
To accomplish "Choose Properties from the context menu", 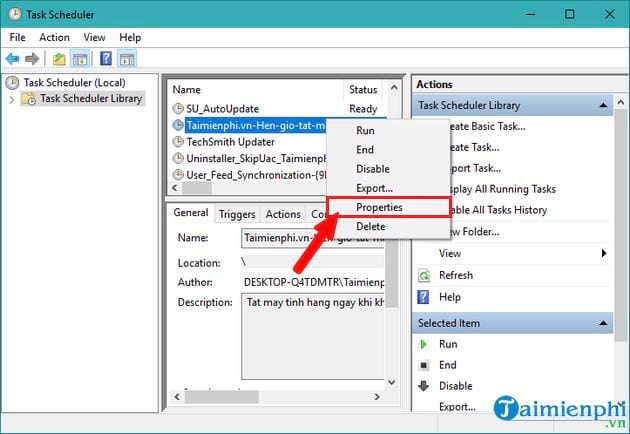I will tap(388, 207).
